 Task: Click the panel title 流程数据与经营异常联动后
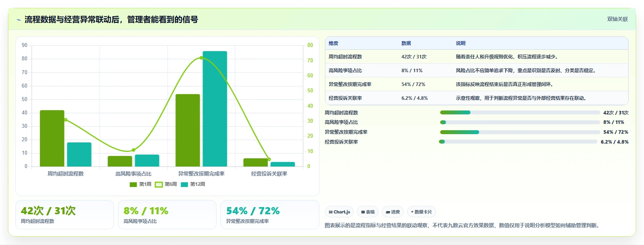point(111,19)
